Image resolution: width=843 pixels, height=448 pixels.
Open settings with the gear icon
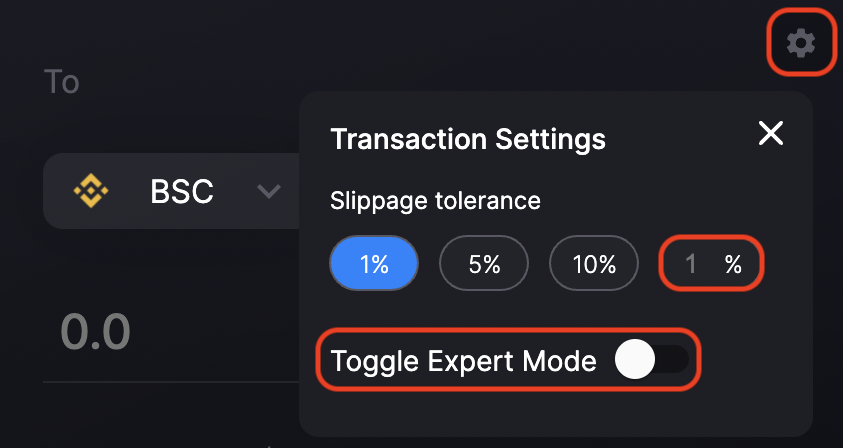[801, 43]
